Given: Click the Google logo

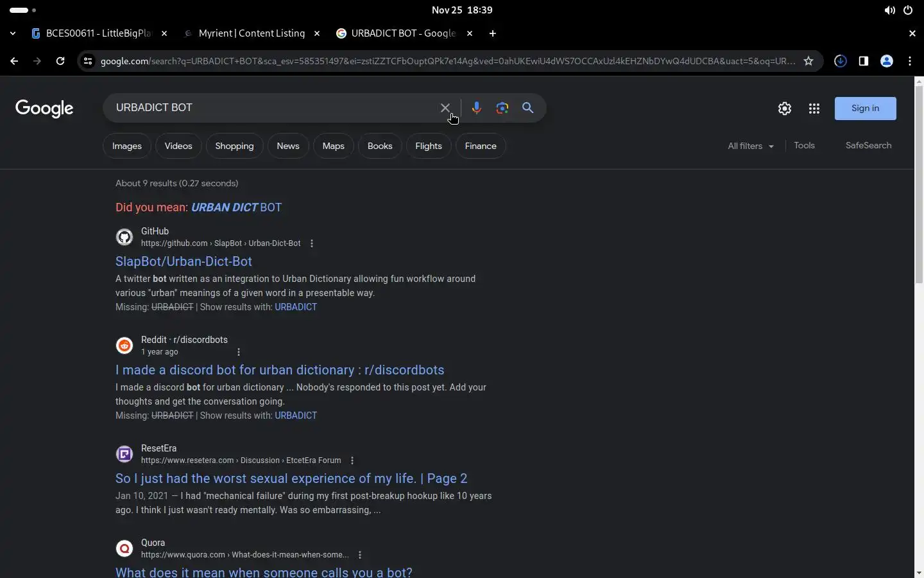Looking at the screenshot, I should pyautogui.click(x=44, y=109).
